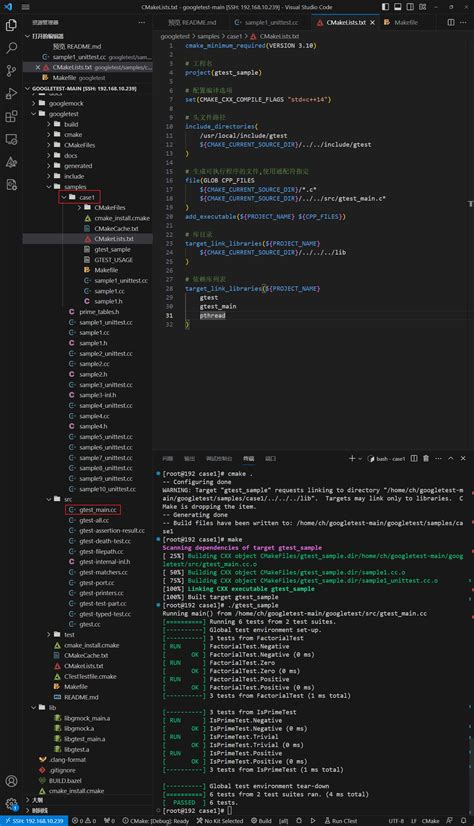Change the UTF-8 file encoding in the status bar

[397, 821]
